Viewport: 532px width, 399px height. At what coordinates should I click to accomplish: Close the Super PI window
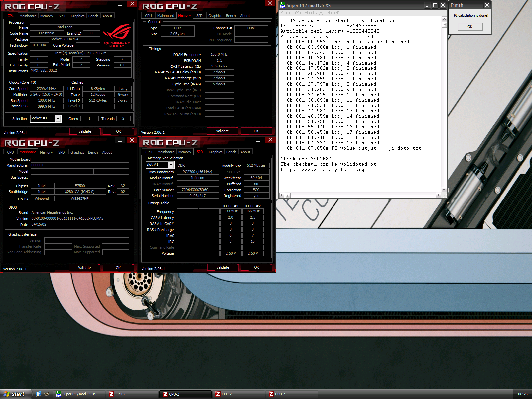443,5
